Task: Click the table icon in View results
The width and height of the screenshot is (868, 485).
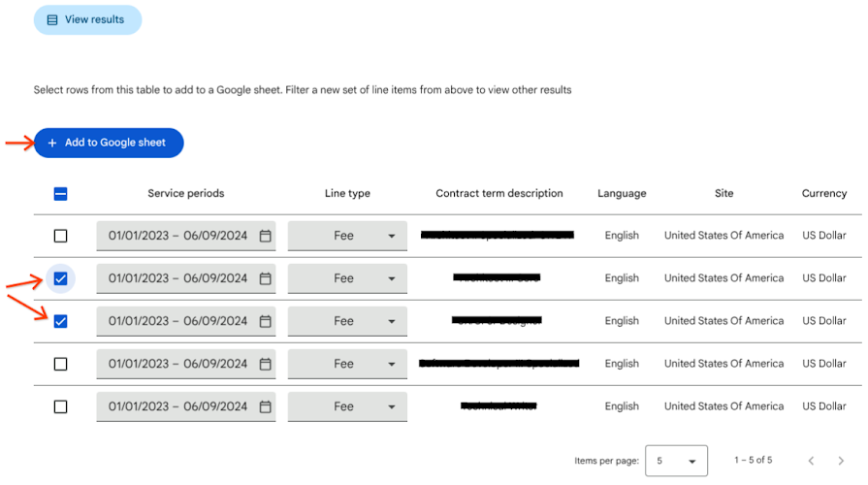Action: point(52,20)
